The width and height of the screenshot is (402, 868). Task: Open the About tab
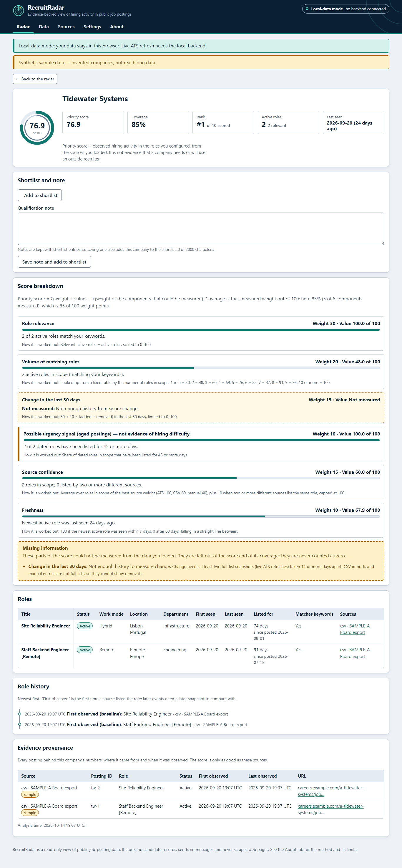coord(117,26)
